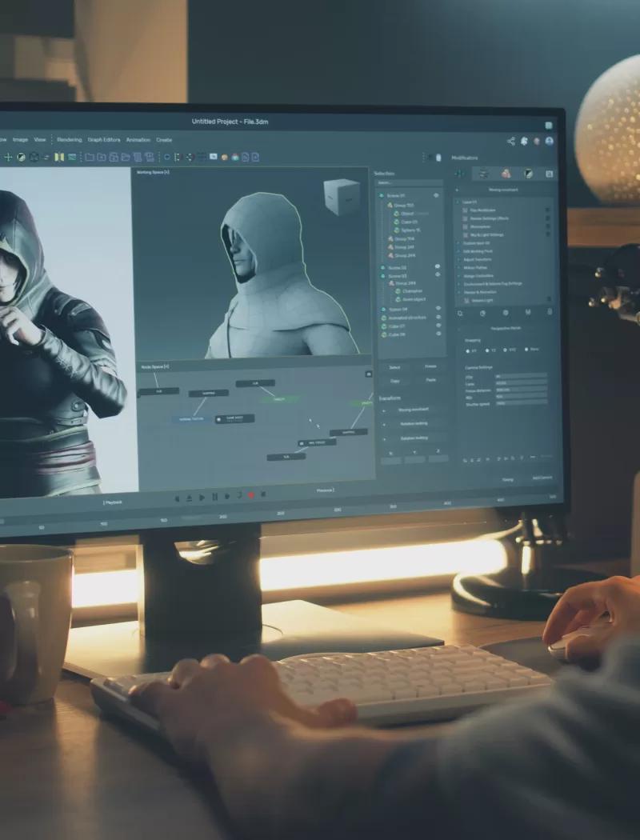The image size is (640, 840).
Task: Click the orange sphere material icon
Action: click(225, 157)
